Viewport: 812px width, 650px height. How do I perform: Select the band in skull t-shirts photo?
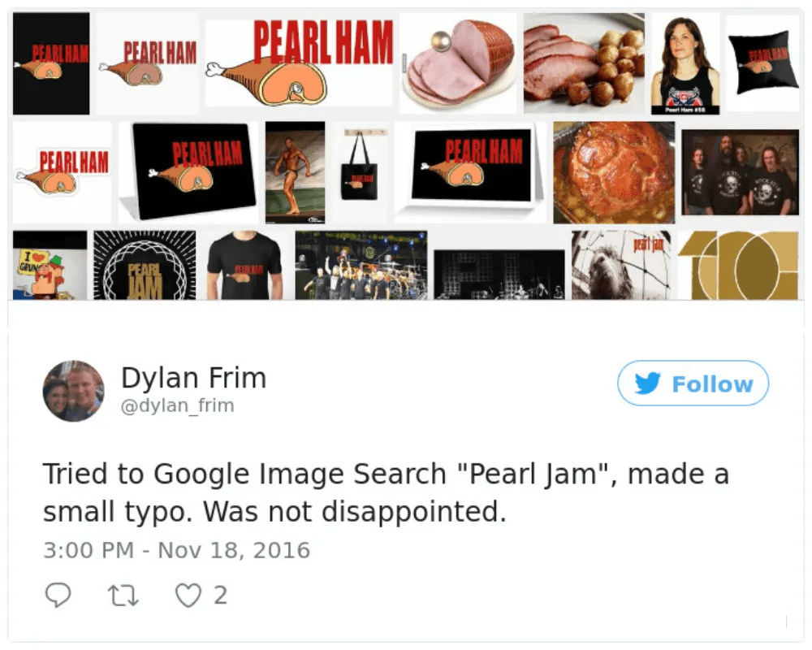[741, 172]
